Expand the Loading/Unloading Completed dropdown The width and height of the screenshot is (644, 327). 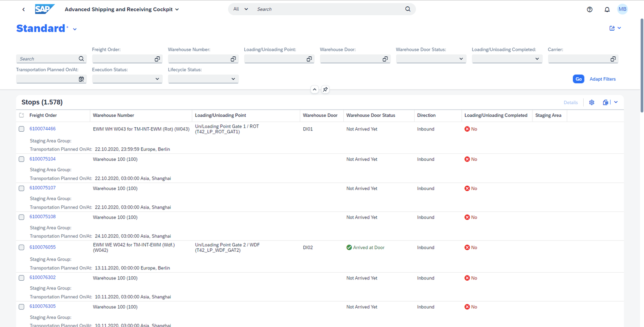pyautogui.click(x=537, y=59)
